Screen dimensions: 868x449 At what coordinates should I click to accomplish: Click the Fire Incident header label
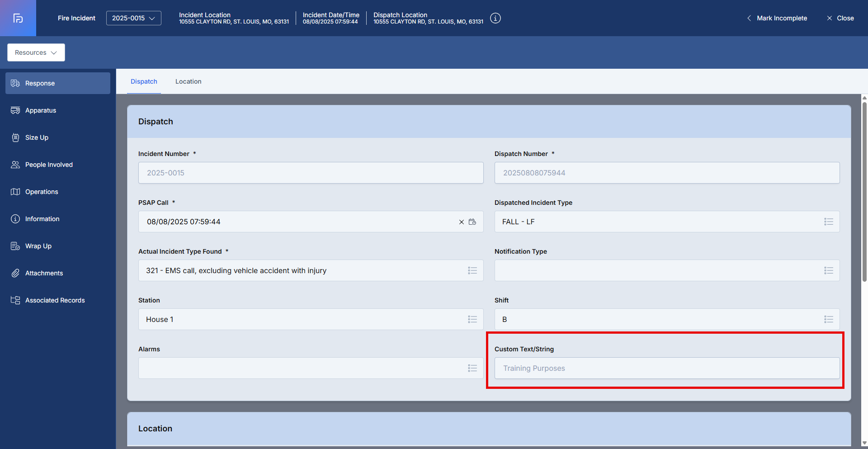point(76,18)
